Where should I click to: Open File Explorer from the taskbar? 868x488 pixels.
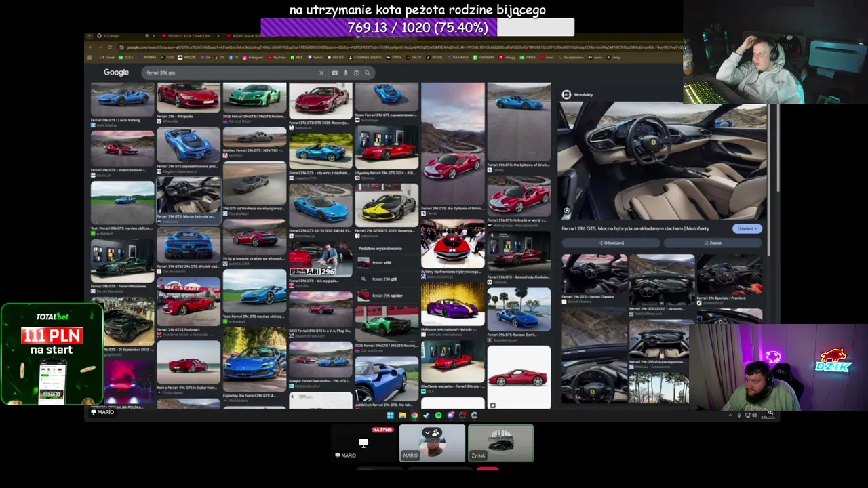[402, 415]
